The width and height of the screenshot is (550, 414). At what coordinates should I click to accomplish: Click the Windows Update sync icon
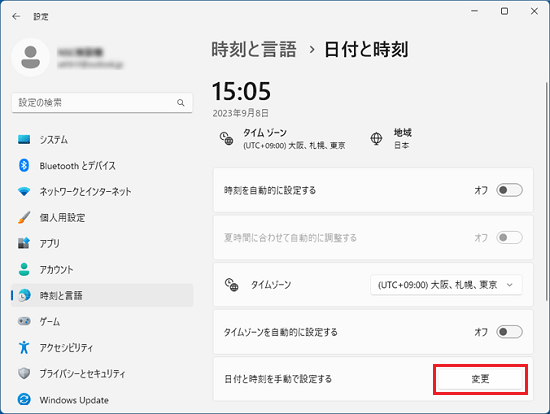tap(24, 399)
